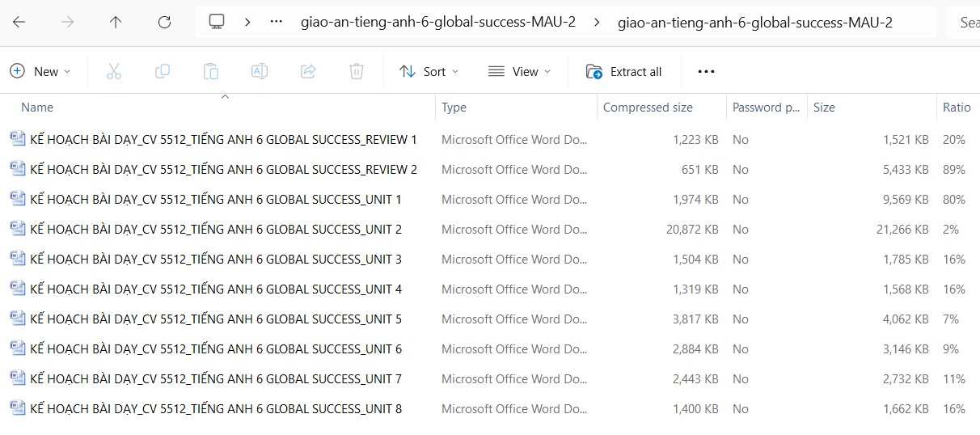The width and height of the screenshot is (980, 435).
Task: Open last giao-an-tieng-anh-6 breadcrumb folder
Action: (754, 22)
